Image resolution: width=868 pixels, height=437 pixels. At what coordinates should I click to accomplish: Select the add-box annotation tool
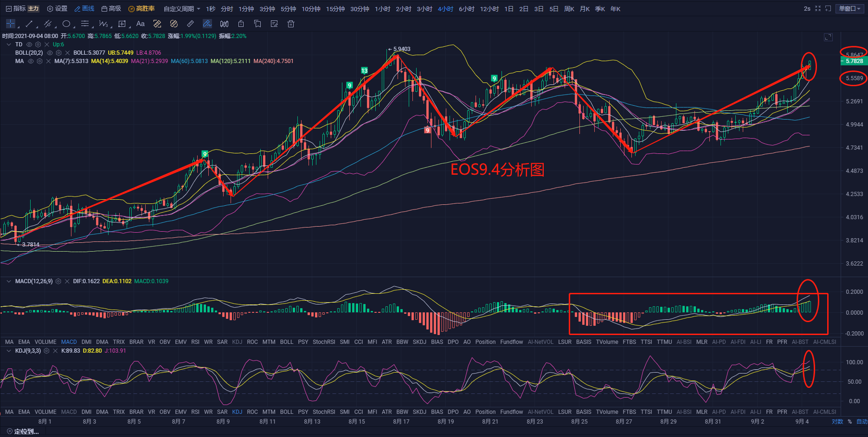(x=122, y=24)
